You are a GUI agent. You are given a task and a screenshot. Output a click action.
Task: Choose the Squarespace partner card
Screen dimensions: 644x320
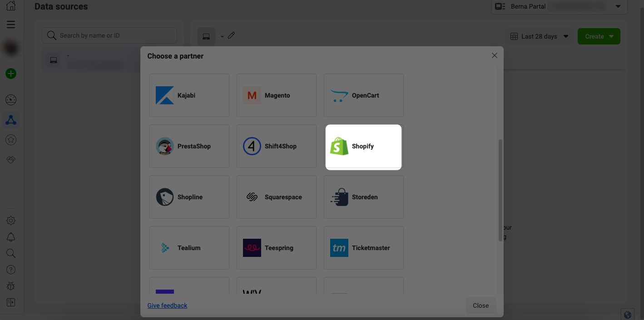(x=277, y=197)
